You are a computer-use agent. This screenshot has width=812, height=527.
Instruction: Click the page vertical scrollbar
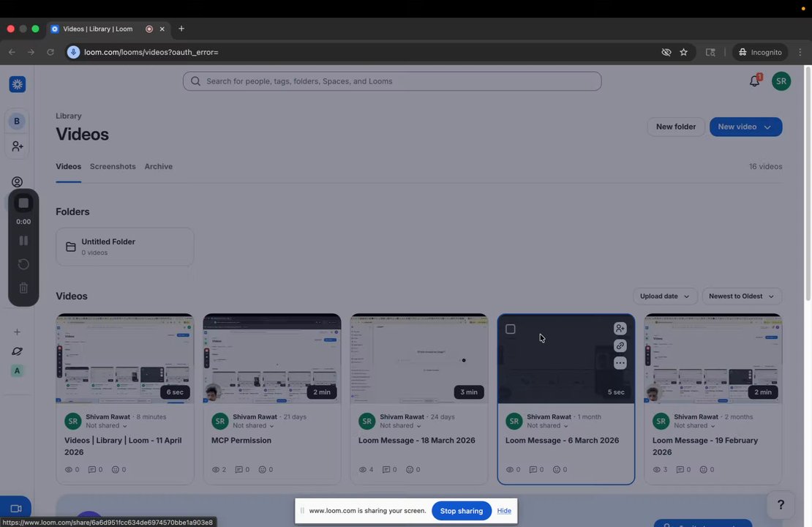[808, 183]
